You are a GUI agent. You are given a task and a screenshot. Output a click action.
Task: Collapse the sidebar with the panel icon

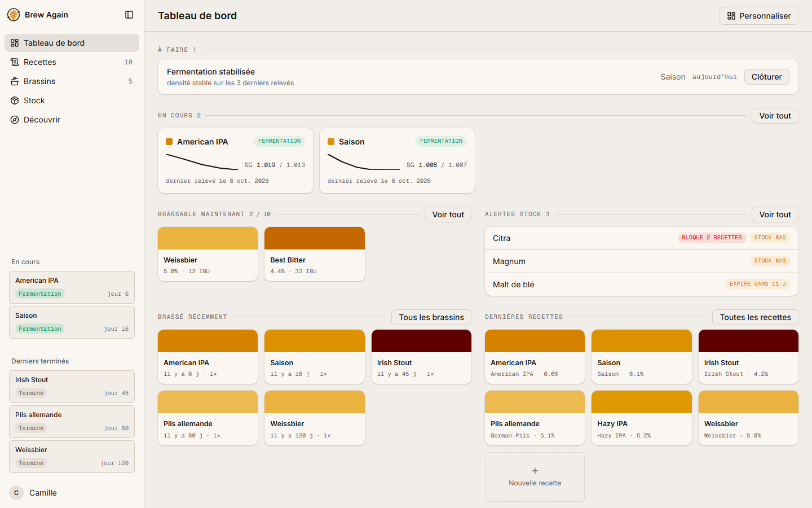(129, 15)
